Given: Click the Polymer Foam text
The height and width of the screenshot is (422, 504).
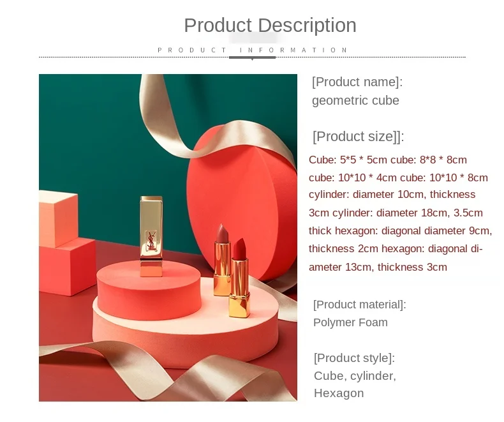Looking at the screenshot, I should point(350,322).
